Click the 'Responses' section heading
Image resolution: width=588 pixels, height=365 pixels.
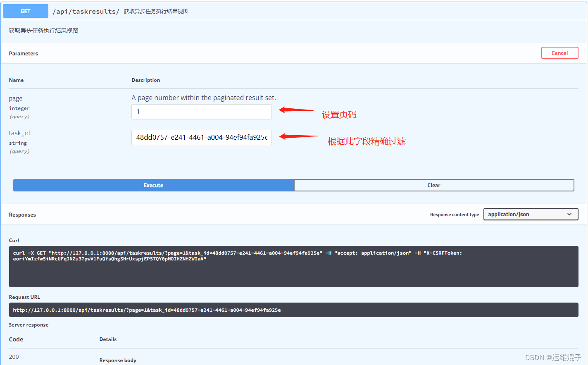(x=22, y=215)
